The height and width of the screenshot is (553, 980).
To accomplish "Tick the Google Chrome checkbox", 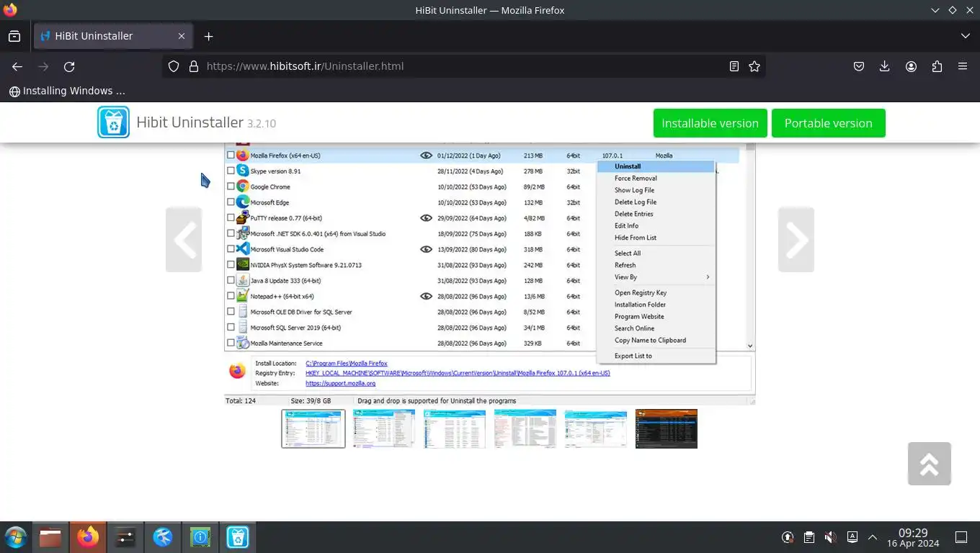I will [x=231, y=186].
